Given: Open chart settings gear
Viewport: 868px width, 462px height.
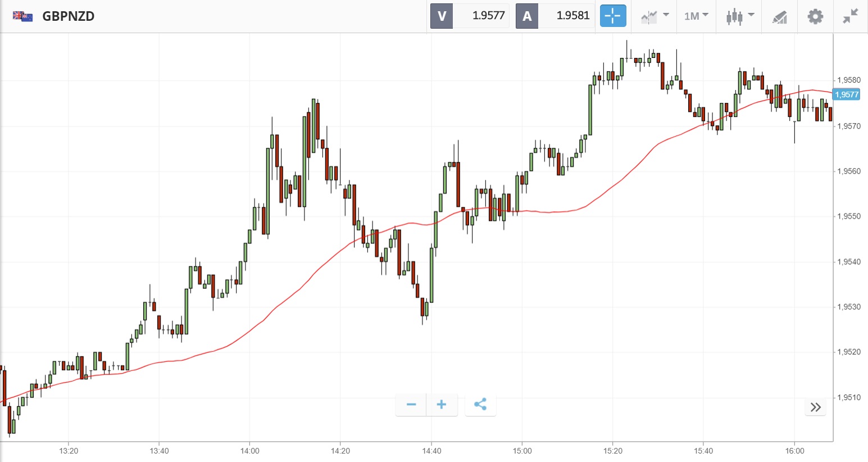Looking at the screenshot, I should [x=815, y=16].
